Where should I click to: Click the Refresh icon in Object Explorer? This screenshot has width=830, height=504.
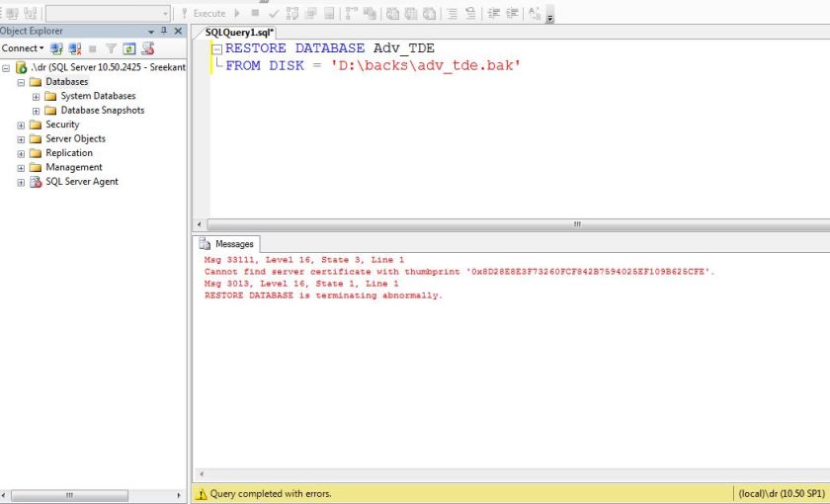[x=128, y=48]
